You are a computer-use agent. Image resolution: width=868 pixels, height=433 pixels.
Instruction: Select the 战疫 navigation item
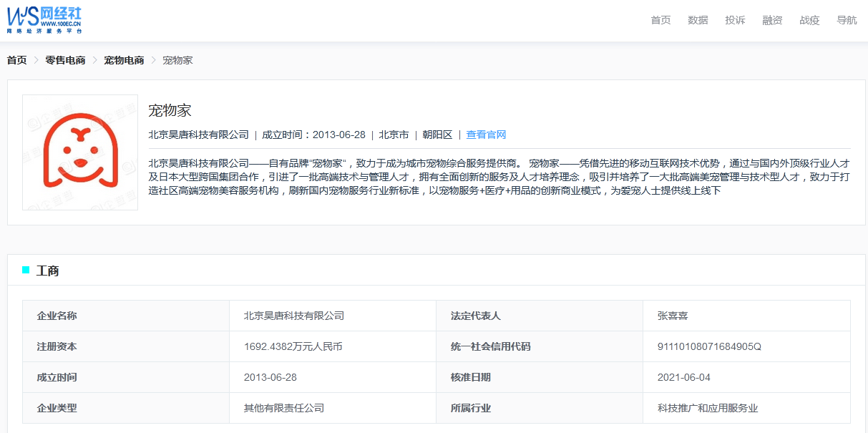pyautogui.click(x=809, y=20)
